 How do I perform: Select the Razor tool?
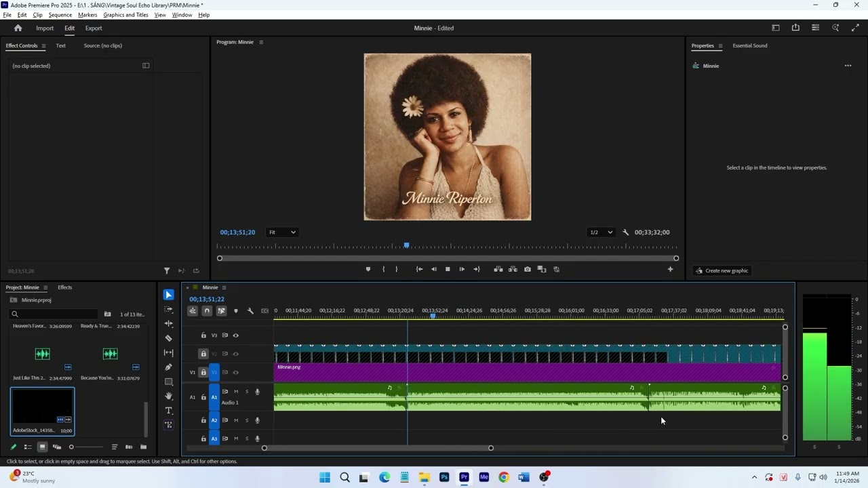(169, 338)
